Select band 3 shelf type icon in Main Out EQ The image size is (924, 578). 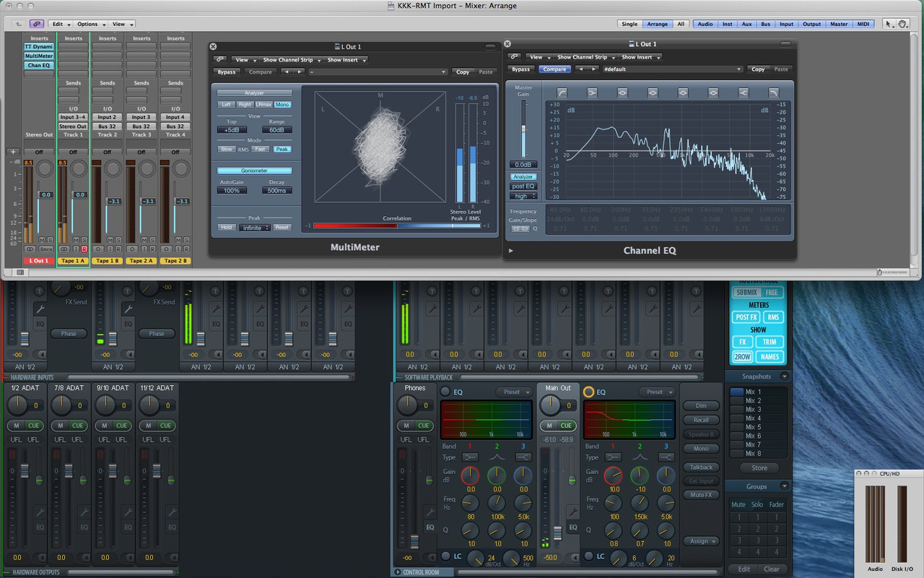[x=666, y=457]
